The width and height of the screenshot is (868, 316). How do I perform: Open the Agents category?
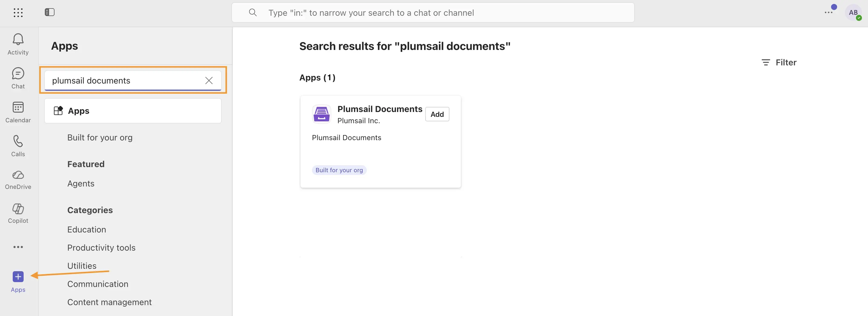pyautogui.click(x=81, y=184)
